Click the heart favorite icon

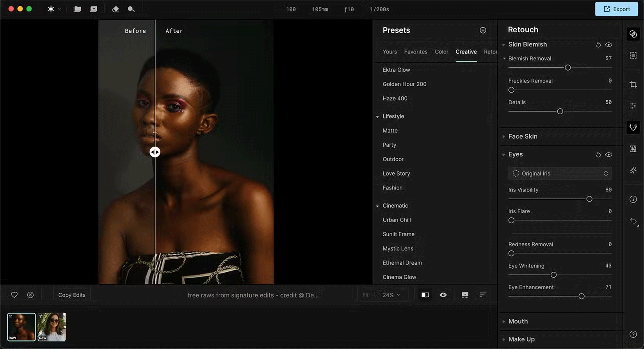click(x=14, y=295)
